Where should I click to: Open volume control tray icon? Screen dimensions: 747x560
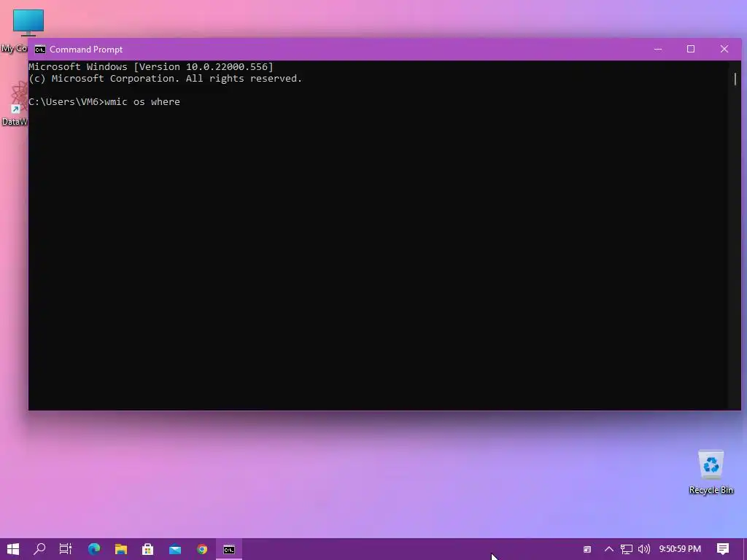pos(643,549)
